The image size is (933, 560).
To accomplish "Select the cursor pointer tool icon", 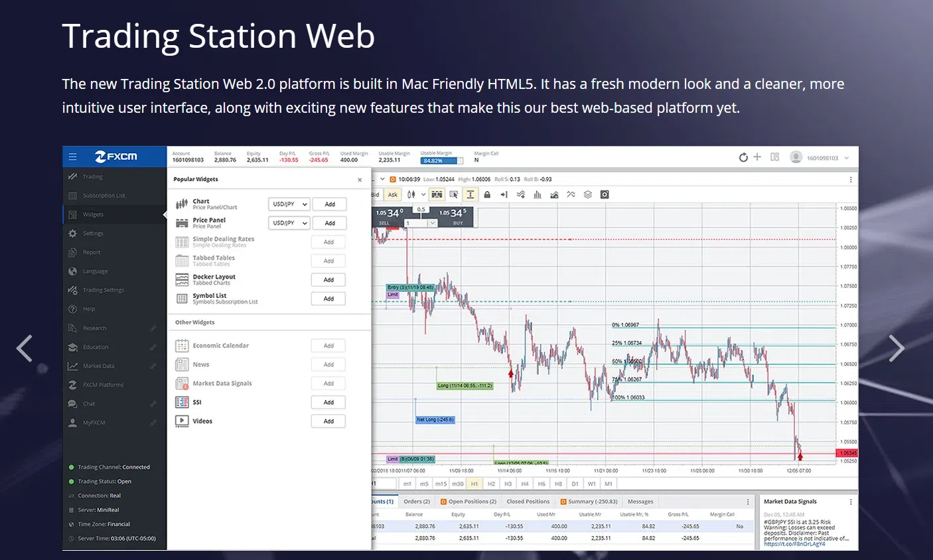I will point(454,194).
